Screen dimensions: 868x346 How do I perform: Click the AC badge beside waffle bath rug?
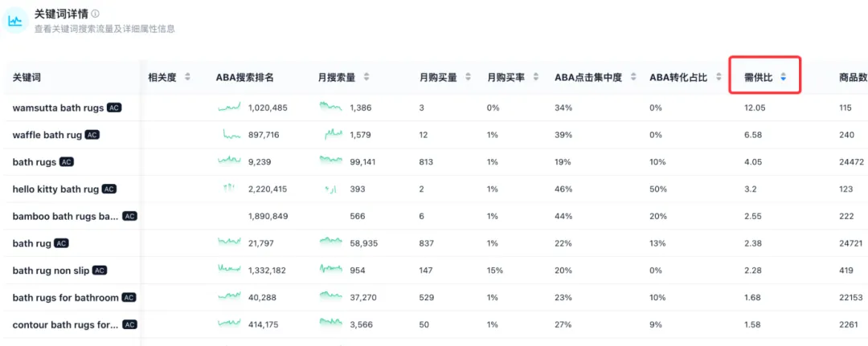[x=92, y=135]
